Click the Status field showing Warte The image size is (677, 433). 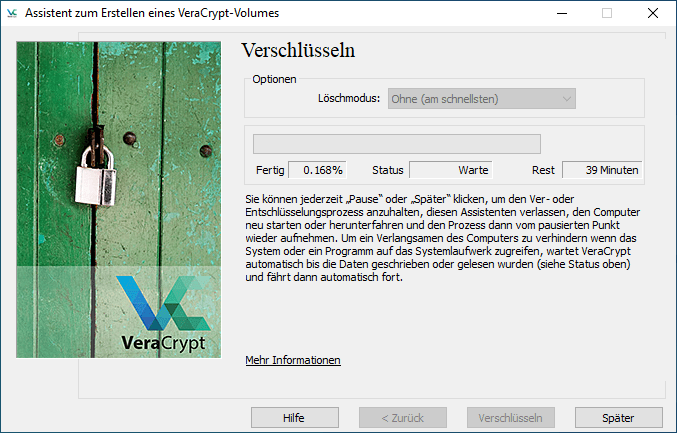coord(450,170)
